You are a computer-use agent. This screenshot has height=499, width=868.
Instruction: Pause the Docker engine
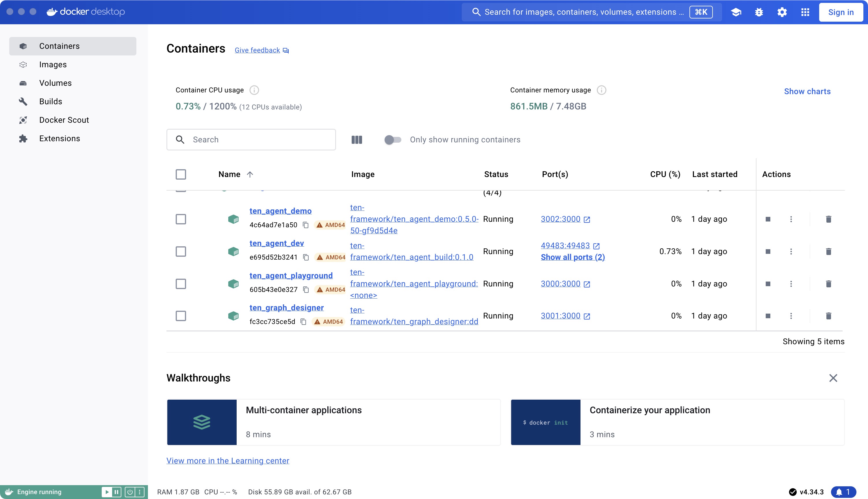pos(116,492)
